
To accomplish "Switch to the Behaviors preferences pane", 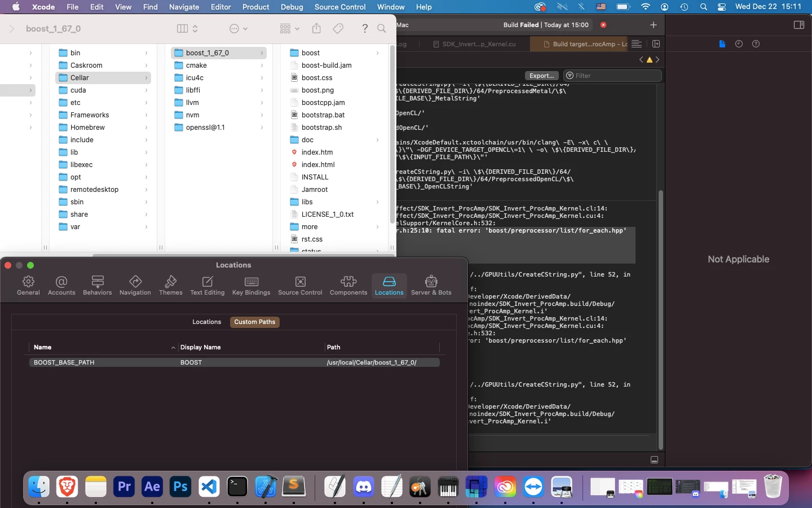I will 98,286.
